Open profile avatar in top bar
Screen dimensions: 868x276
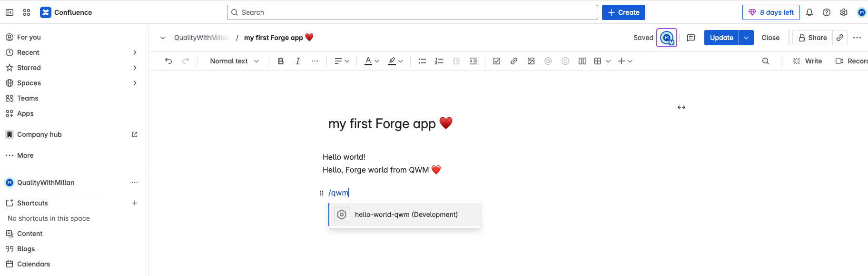862,12
